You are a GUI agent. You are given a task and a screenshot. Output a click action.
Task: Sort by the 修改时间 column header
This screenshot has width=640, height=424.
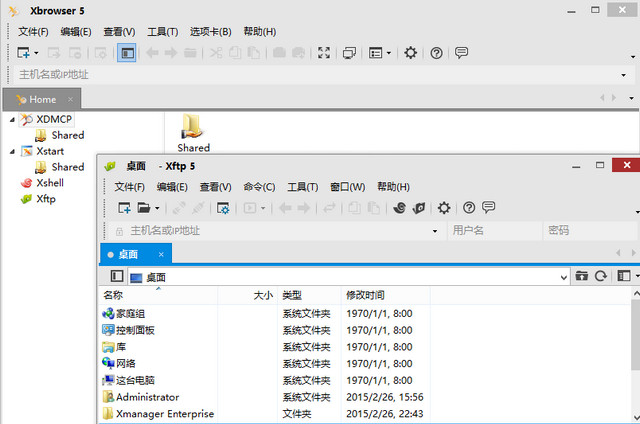[385, 295]
